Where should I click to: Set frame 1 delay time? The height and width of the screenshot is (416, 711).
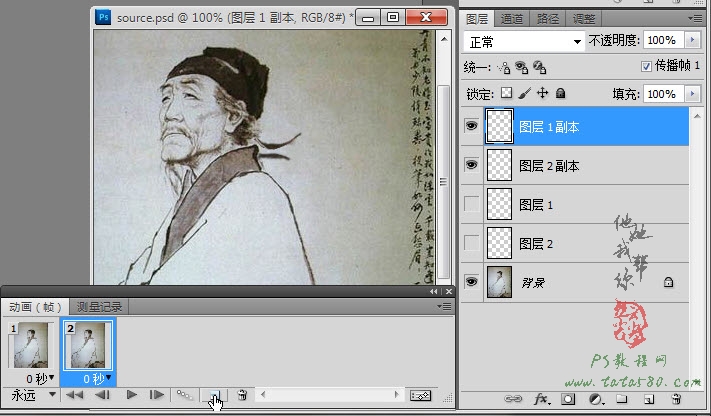(x=39, y=378)
